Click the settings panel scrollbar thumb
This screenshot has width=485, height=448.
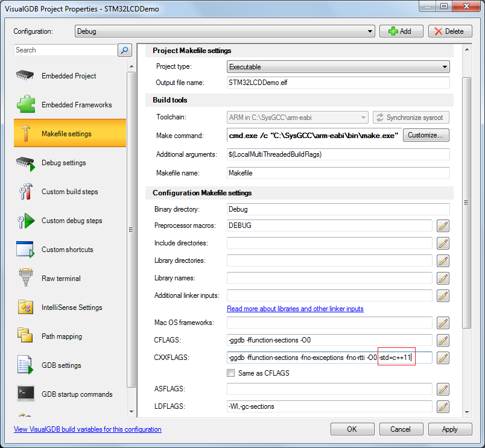[467, 203]
